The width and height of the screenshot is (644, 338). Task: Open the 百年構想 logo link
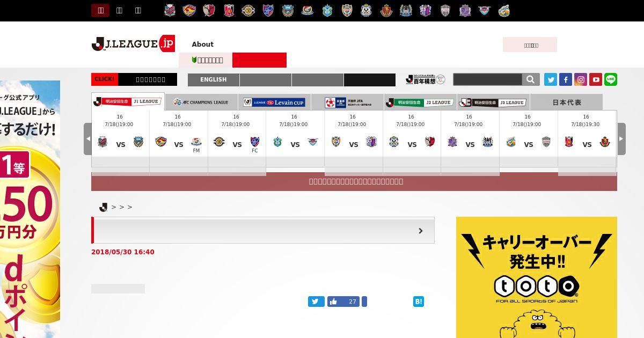click(426, 79)
